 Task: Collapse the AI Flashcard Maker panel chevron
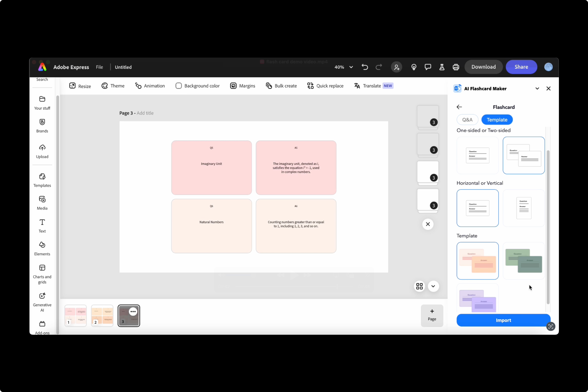537,89
